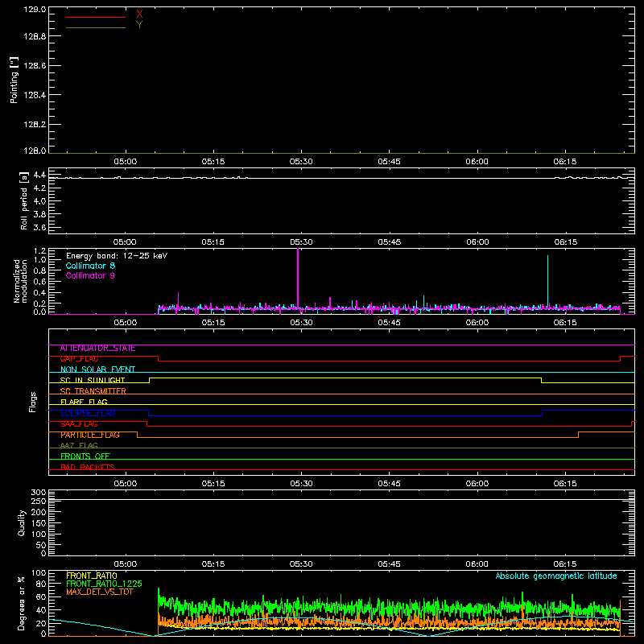This screenshot has width=644, height=644.
Task: Click the 06:15 label under the modulation plot
Action: click(x=565, y=323)
